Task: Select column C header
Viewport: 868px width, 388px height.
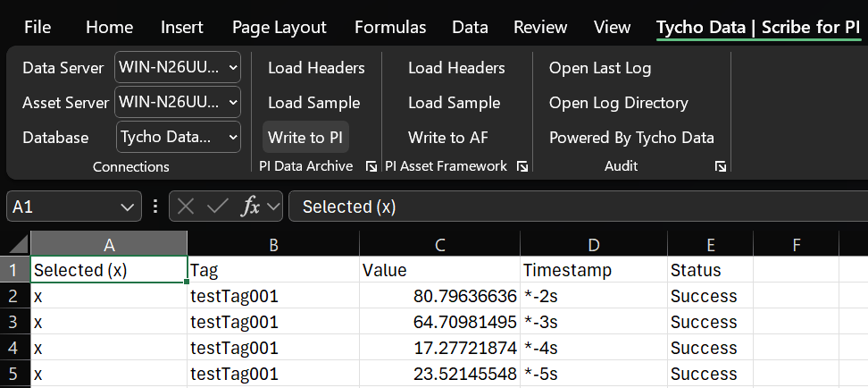Action: 439,244
